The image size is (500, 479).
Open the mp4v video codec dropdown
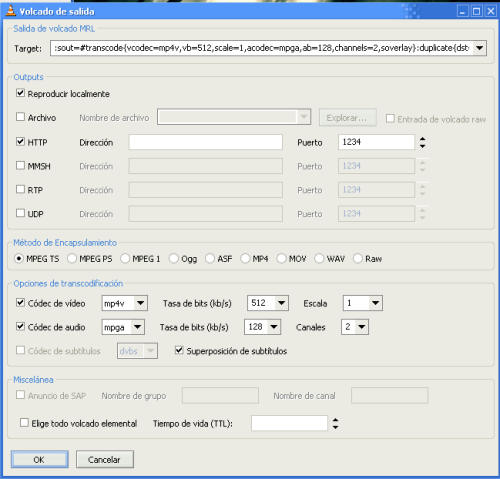(x=141, y=303)
